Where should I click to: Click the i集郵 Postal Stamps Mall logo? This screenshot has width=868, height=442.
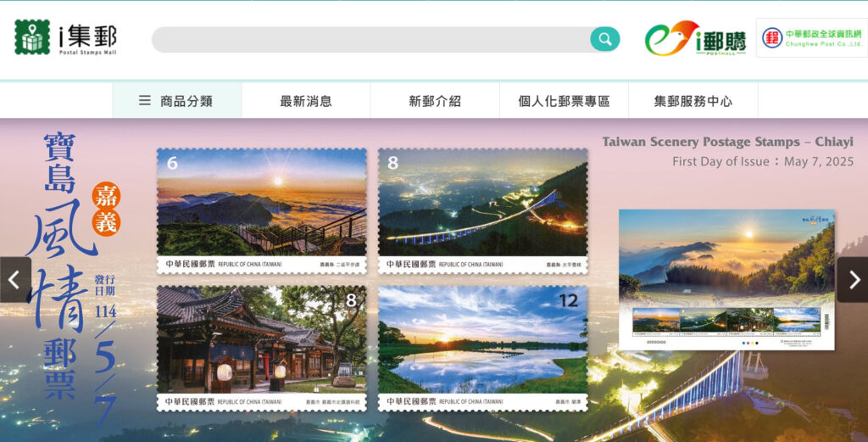click(65, 38)
